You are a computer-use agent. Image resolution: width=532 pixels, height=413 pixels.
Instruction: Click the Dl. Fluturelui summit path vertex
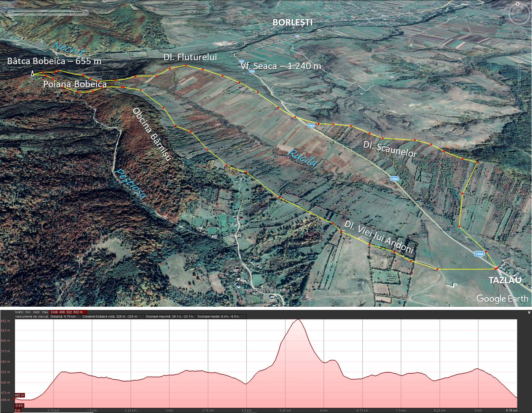click(x=186, y=66)
